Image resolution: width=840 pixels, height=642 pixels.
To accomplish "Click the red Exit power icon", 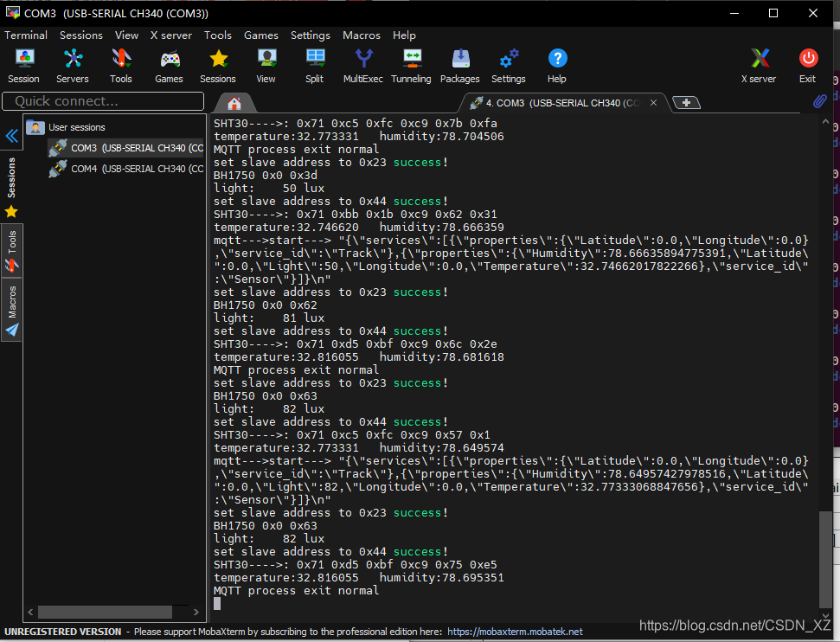I will pyautogui.click(x=808, y=66).
